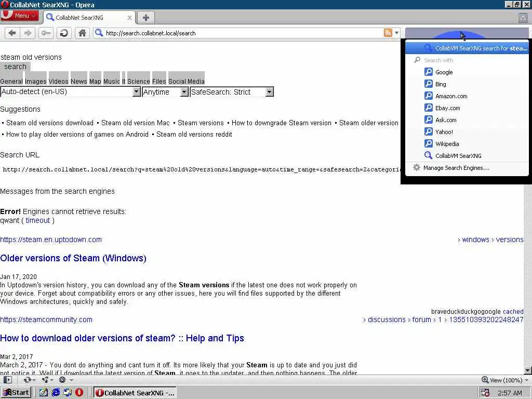Screen dimensions: 532x399
Task: Open https://steamcommunity.com URL link
Action: (46, 320)
